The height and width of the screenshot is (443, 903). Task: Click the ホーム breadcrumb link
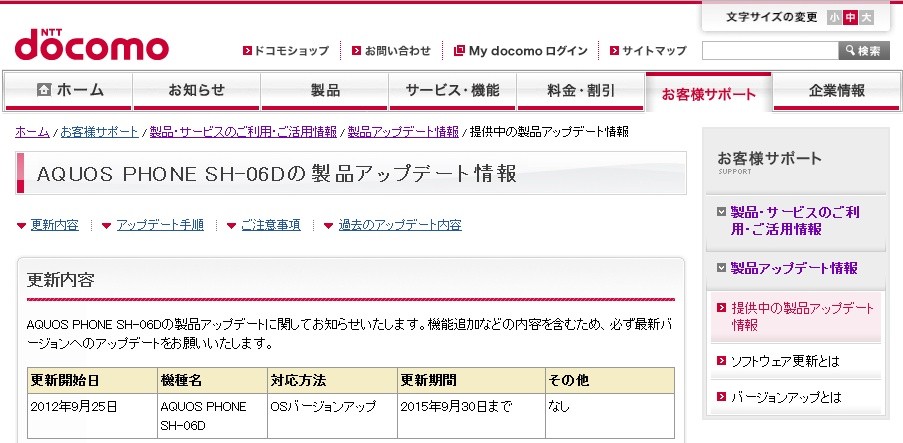(32, 132)
